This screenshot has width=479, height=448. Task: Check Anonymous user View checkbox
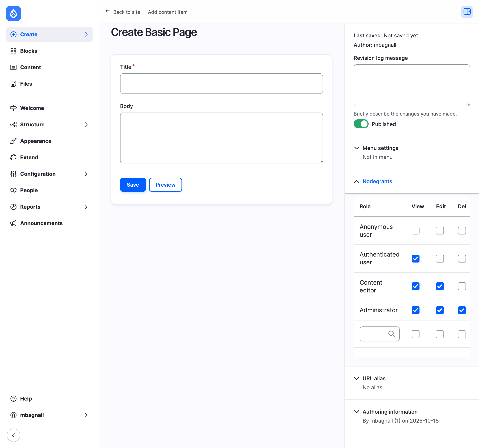[415, 231]
